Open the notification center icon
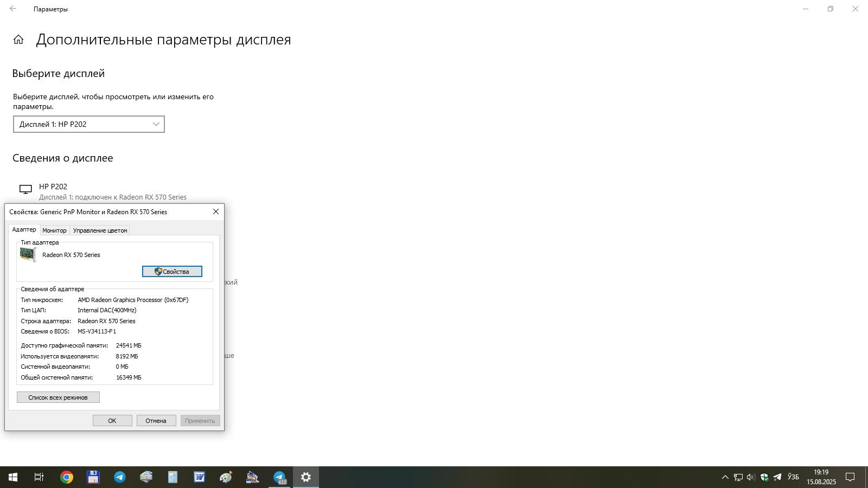 (850, 477)
